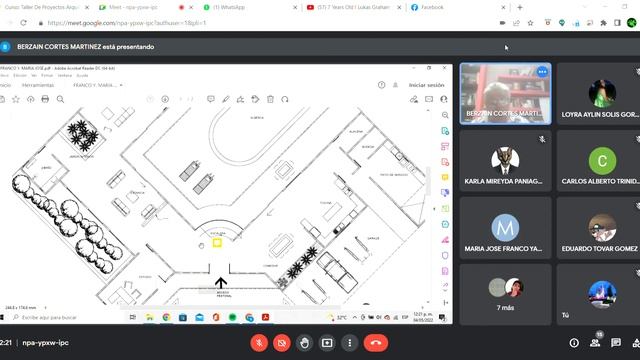This screenshot has height=360, width=640.
Task: Hang up the call with red button
Action: tap(376, 343)
